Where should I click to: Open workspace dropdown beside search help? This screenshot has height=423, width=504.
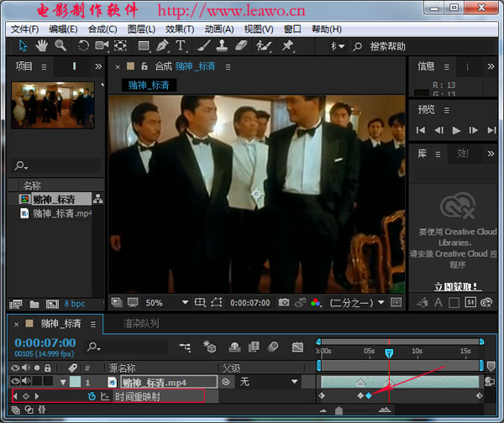point(338,46)
